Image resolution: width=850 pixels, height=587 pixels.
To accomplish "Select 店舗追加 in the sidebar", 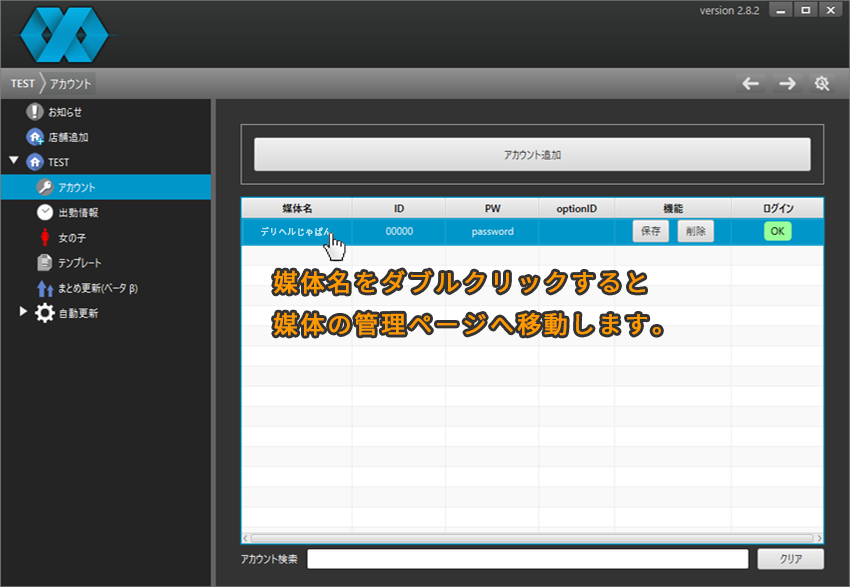I will tap(68, 137).
